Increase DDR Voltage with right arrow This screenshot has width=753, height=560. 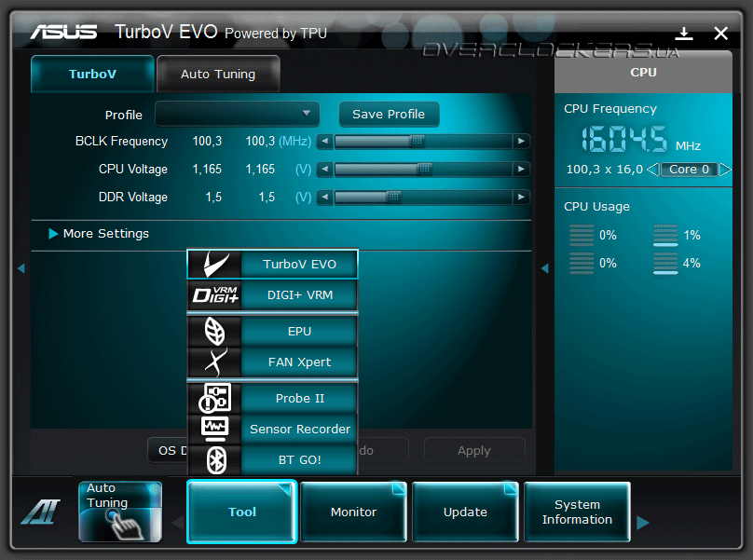coord(521,197)
